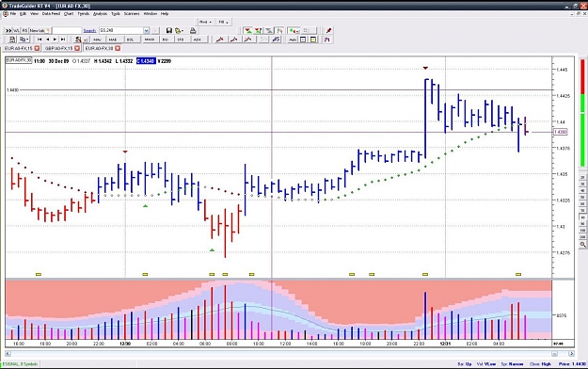This screenshot has height=369, width=588.
Task: Click the purple P1 icon
Action: coord(327,40)
